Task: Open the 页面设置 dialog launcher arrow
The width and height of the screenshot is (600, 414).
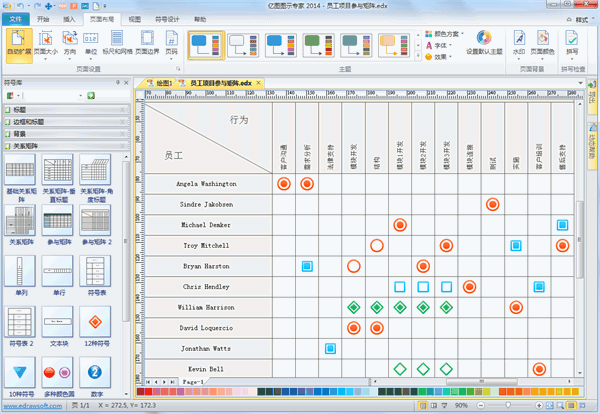Action: tap(178, 69)
